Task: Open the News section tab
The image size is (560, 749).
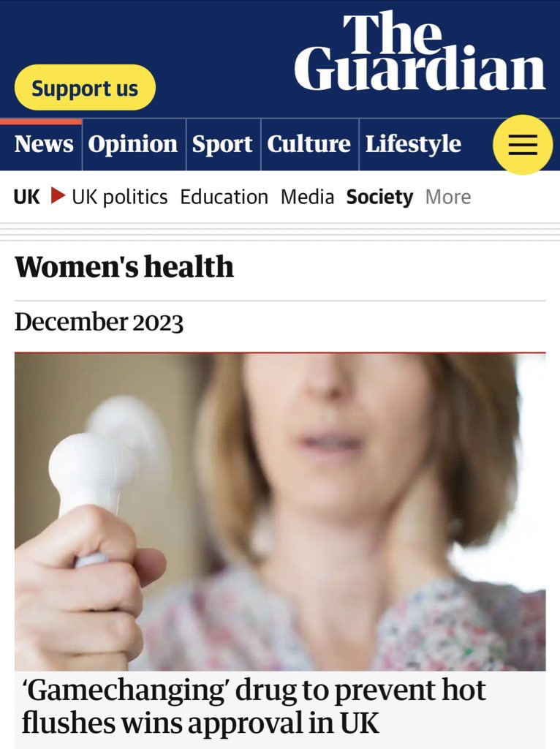Action: (x=43, y=144)
